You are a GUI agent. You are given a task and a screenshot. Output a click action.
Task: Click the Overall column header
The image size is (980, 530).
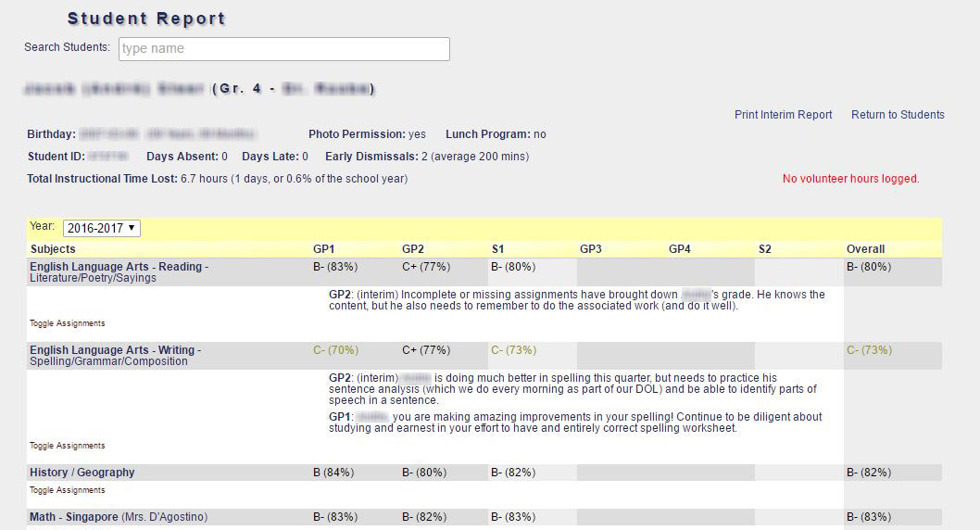[865, 249]
